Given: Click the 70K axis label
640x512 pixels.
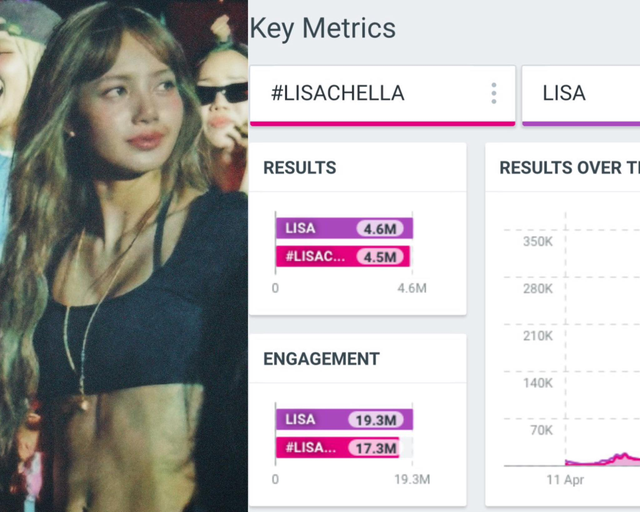Looking at the screenshot, I should click(541, 430).
